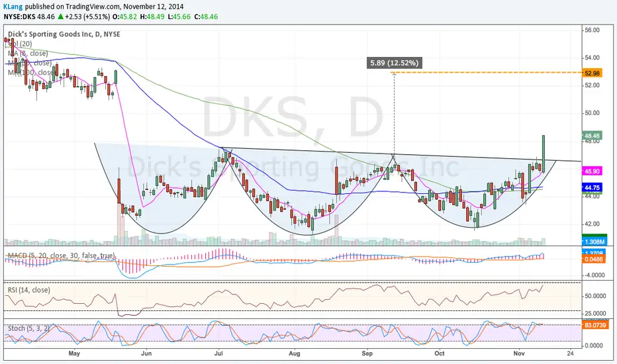Click the 54.00 price axis label
The height and width of the screenshot is (364, 617).
593,58
